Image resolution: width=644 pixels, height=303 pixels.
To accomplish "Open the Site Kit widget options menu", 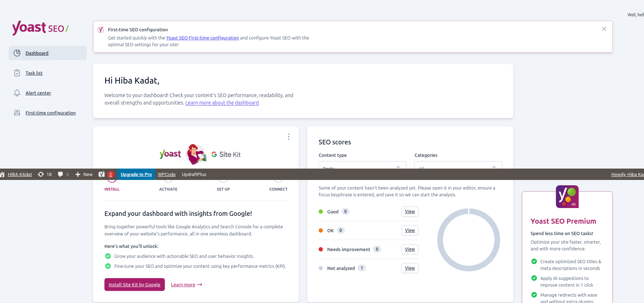I will coord(289,137).
